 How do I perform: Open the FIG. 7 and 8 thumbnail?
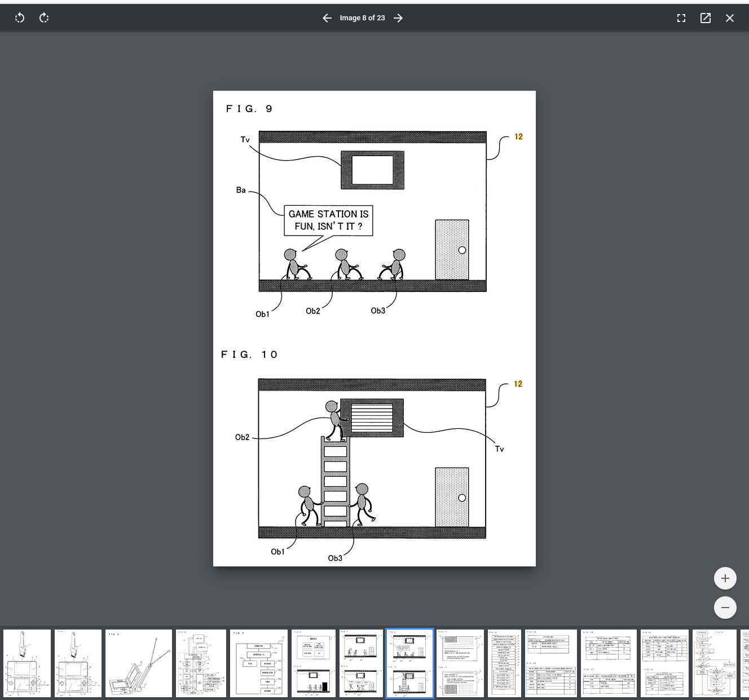click(362, 663)
